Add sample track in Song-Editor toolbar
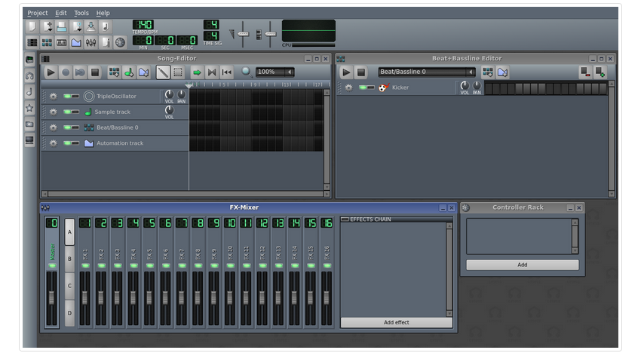This screenshot has height=353, width=644. [129, 72]
